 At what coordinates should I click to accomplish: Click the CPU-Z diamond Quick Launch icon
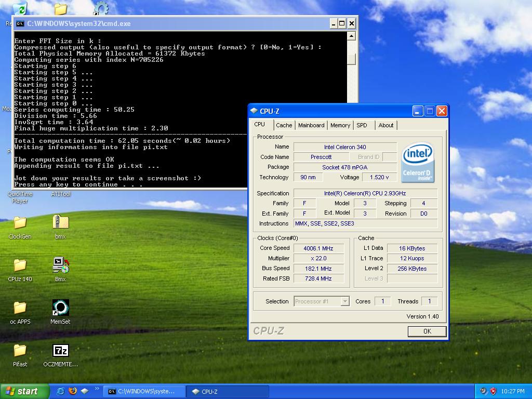click(x=85, y=391)
